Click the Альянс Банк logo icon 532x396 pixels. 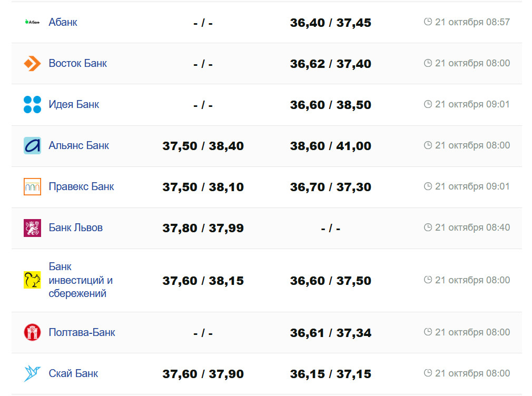pyautogui.click(x=32, y=145)
